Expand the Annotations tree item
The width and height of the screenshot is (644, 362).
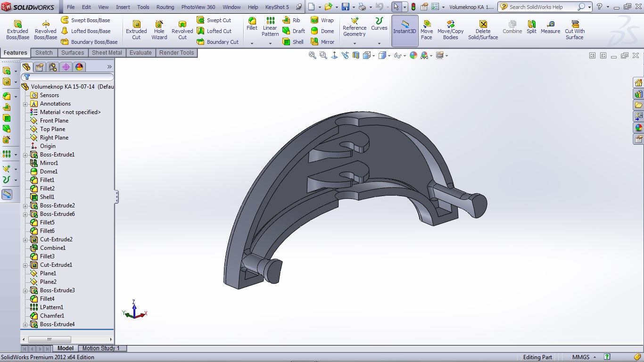pos(25,104)
